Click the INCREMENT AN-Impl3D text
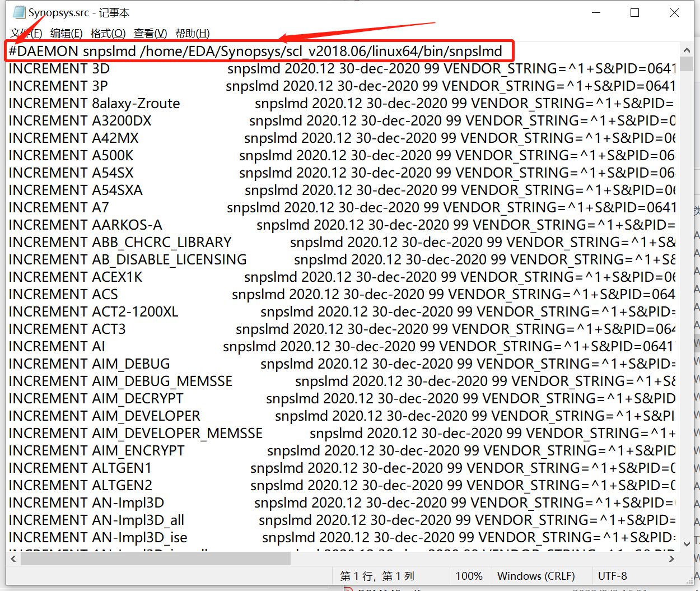 click(86, 502)
